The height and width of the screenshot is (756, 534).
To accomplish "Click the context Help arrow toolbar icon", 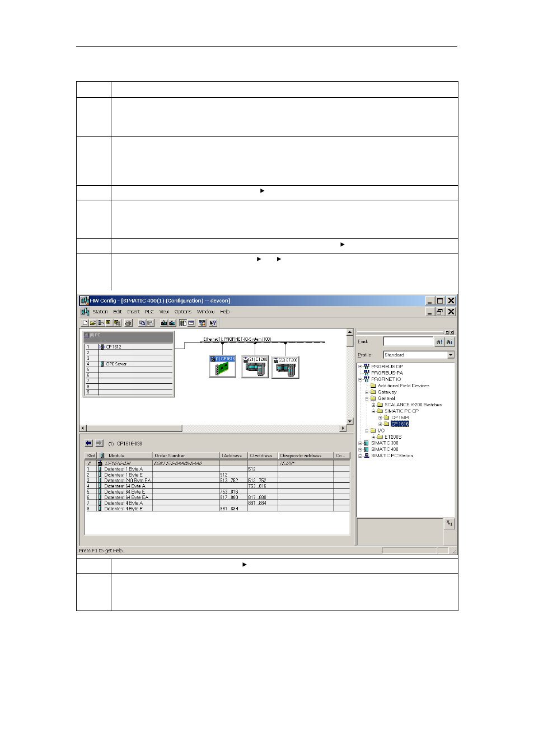I will coord(213,323).
